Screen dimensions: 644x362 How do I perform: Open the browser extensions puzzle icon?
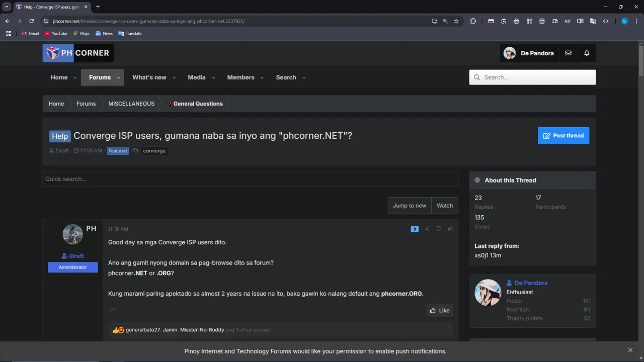pos(473,21)
